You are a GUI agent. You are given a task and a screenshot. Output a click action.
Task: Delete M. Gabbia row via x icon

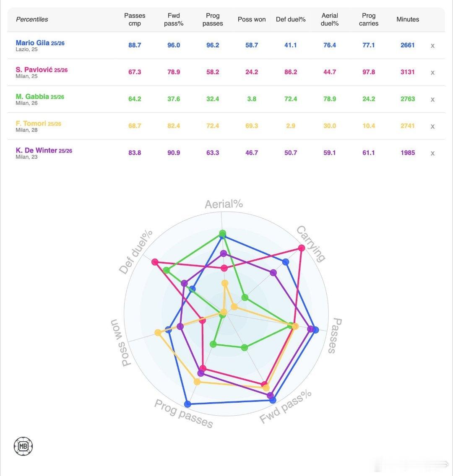[432, 100]
